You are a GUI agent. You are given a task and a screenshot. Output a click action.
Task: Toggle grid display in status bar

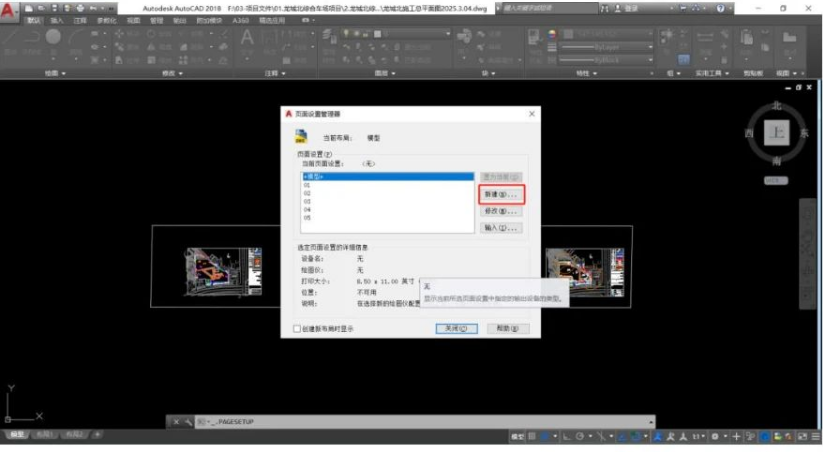[532, 436]
